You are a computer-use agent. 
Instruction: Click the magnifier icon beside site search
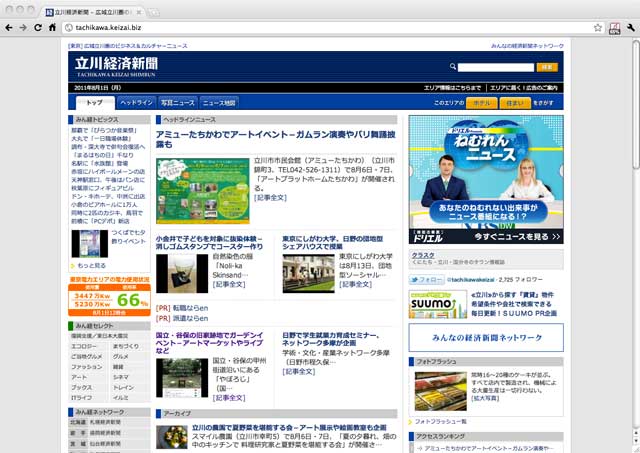tap(453, 67)
